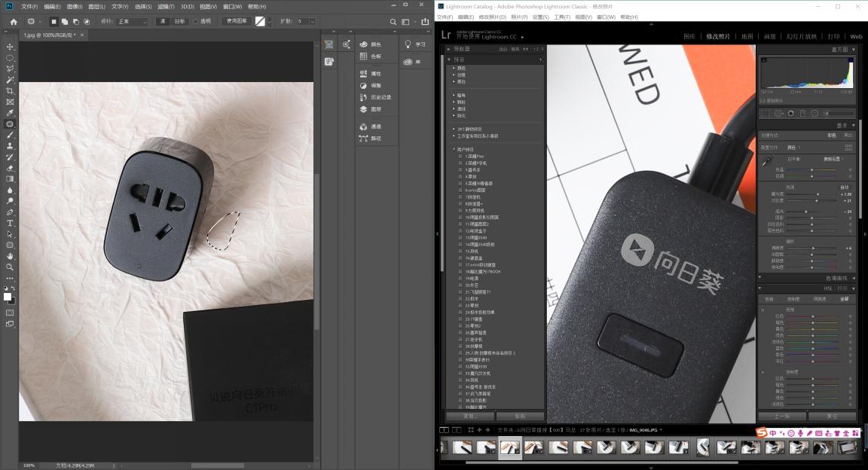Select the Move tool in Photoshop
This screenshot has width=868, height=470.
tap(10, 47)
